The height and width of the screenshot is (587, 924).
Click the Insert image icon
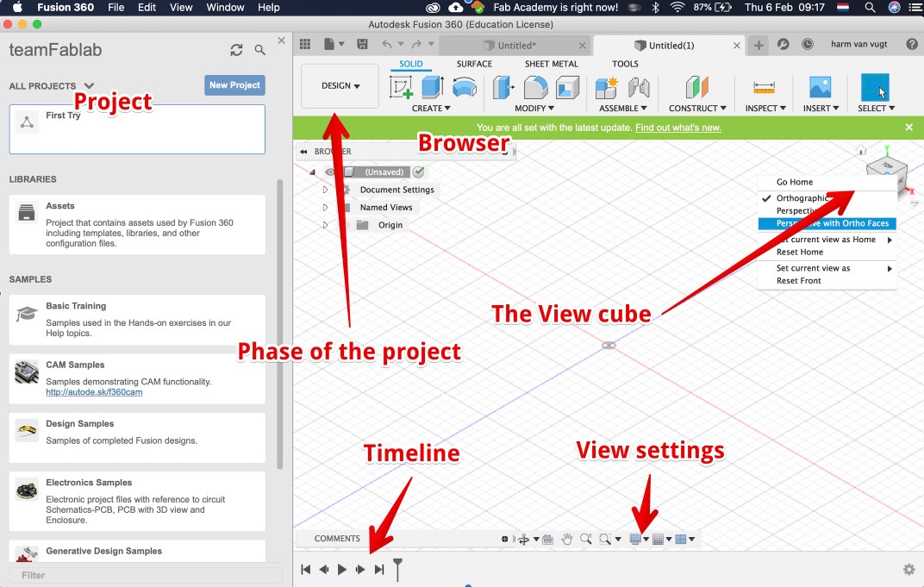pos(820,87)
